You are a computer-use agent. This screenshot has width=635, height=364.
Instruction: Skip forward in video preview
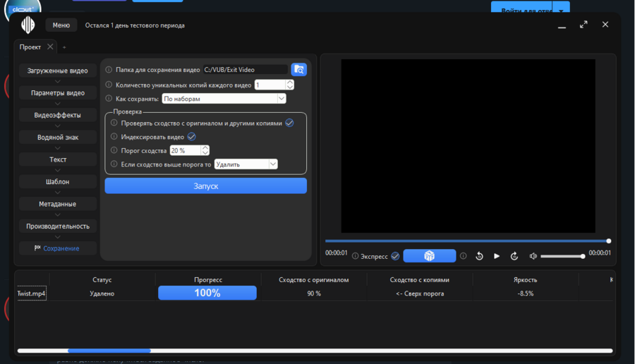click(514, 256)
